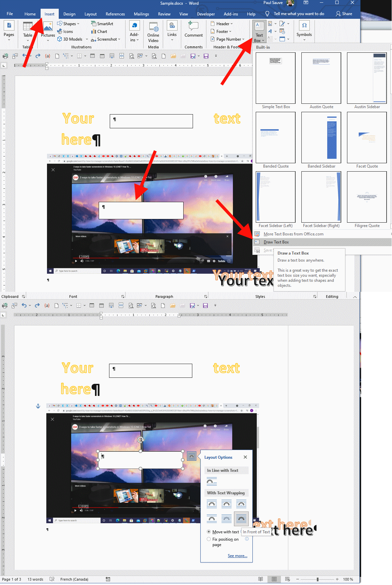Click the SmartArt button
The height and width of the screenshot is (585, 392).
coord(102,24)
